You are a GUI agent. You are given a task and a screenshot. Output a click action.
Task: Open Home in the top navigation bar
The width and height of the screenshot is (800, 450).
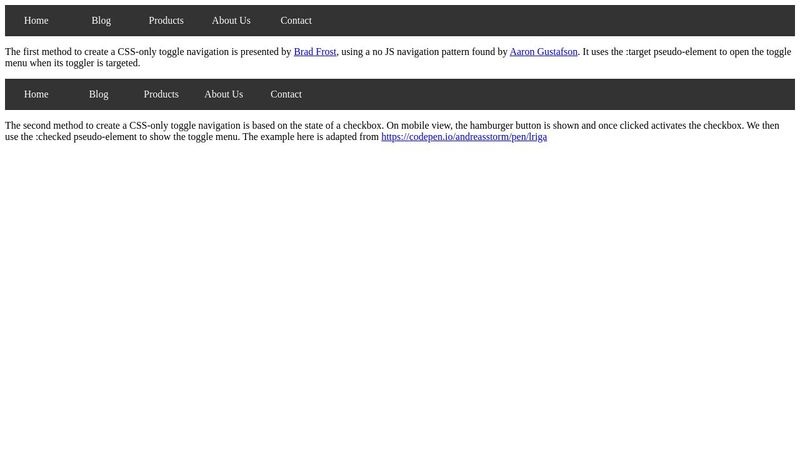[x=36, y=20]
